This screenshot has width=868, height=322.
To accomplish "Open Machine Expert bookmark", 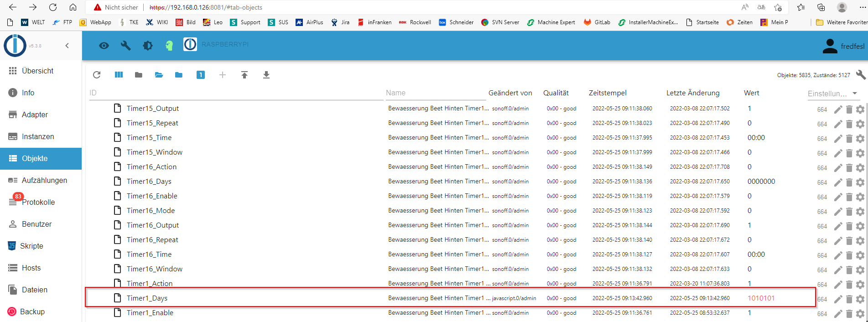I will pyautogui.click(x=551, y=22).
